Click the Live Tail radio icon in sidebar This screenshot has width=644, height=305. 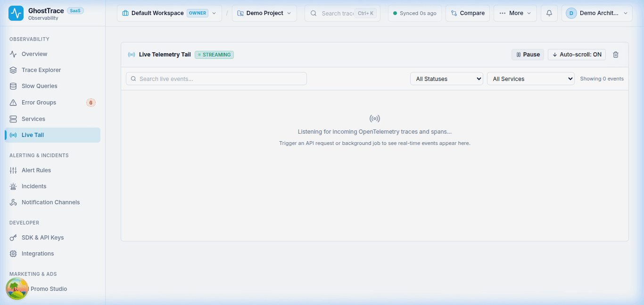(13, 135)
